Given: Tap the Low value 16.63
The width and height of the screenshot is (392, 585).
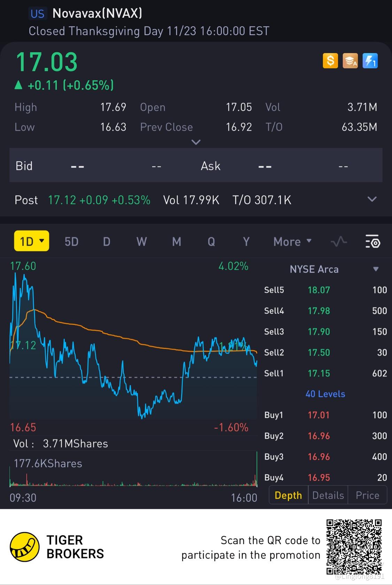Looking at the screenshot, I should (113, 127).
